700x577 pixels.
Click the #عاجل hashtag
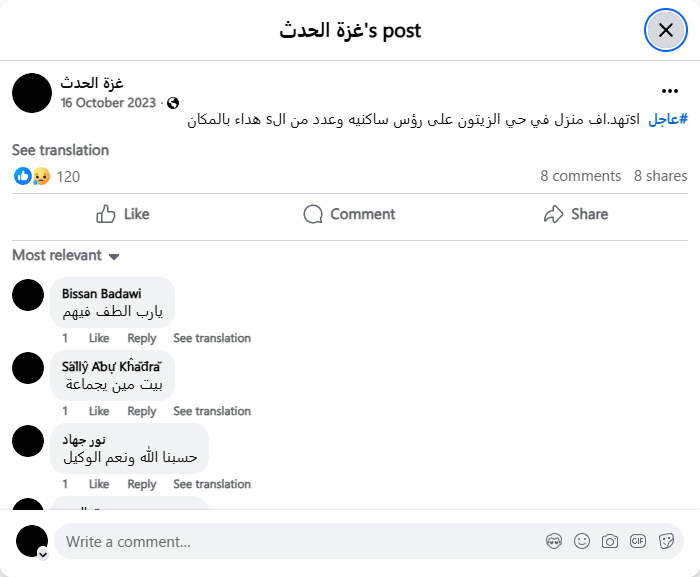coord(668,120)
